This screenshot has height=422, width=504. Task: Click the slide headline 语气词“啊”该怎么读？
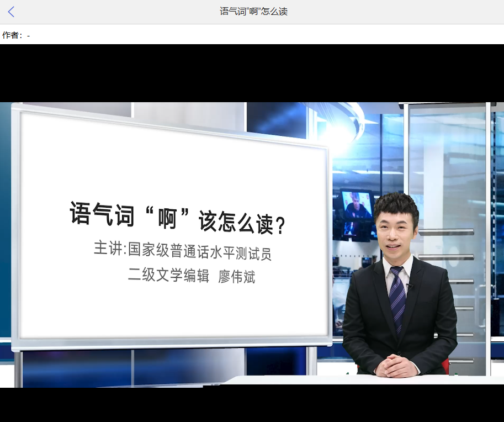[x=177, y=218]
